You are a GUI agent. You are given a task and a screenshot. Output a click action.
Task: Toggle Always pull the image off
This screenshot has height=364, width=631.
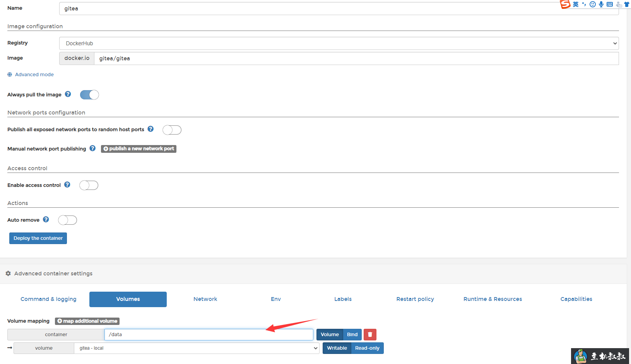point(89,95)
